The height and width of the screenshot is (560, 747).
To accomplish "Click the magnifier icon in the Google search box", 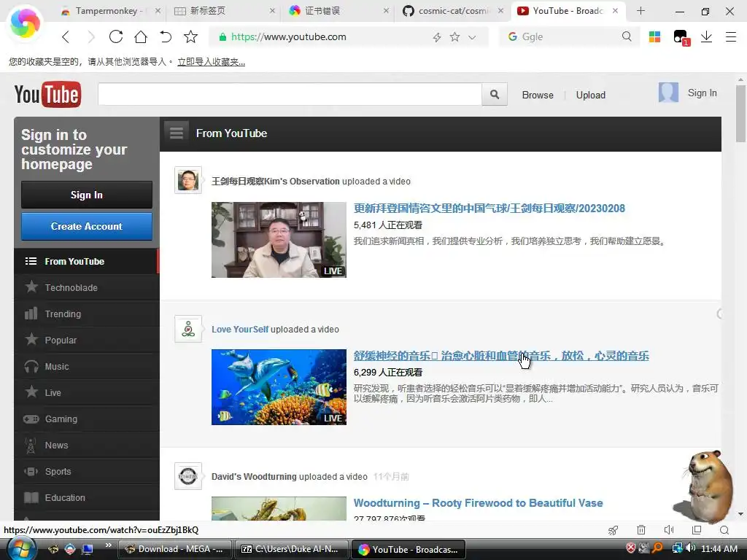I will pos(627,36).
